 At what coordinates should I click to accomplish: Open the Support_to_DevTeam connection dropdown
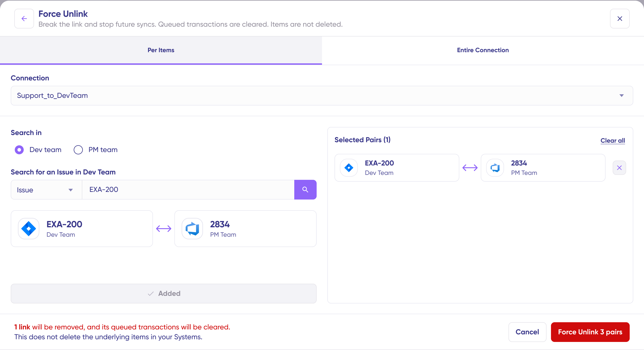pyautogui.click(x=322, y=95)
